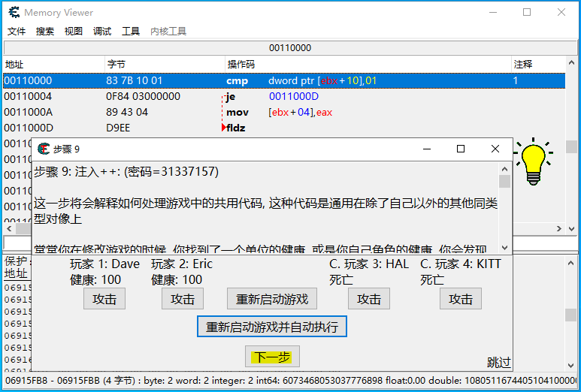The width and height of the screenshot is (581, 392).
Task: Click the 重新启动游戏 button
Action: 272,299
